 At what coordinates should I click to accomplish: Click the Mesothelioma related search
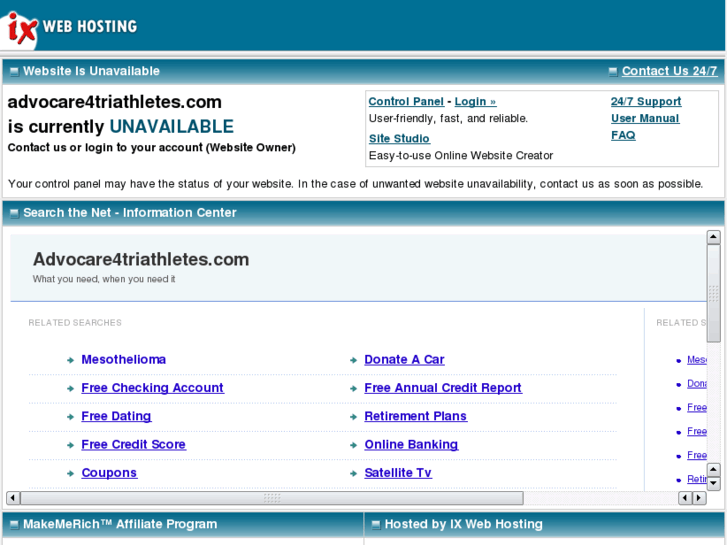pyautogui.click(x=124, y=359)
